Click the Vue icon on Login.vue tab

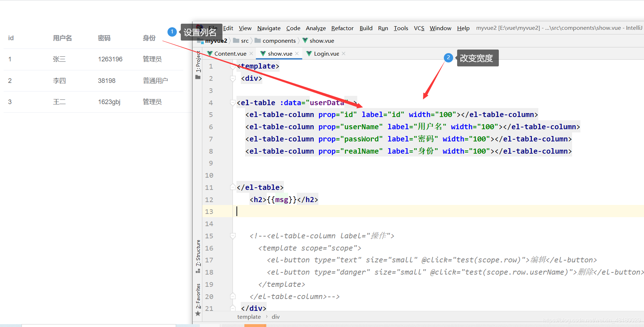(309, 53)
